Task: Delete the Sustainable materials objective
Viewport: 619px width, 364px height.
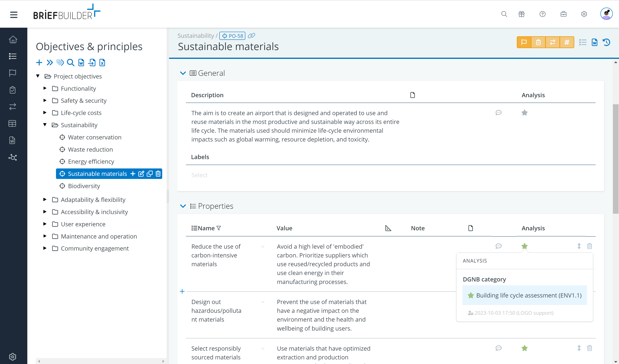Action: tap(158, 174)
